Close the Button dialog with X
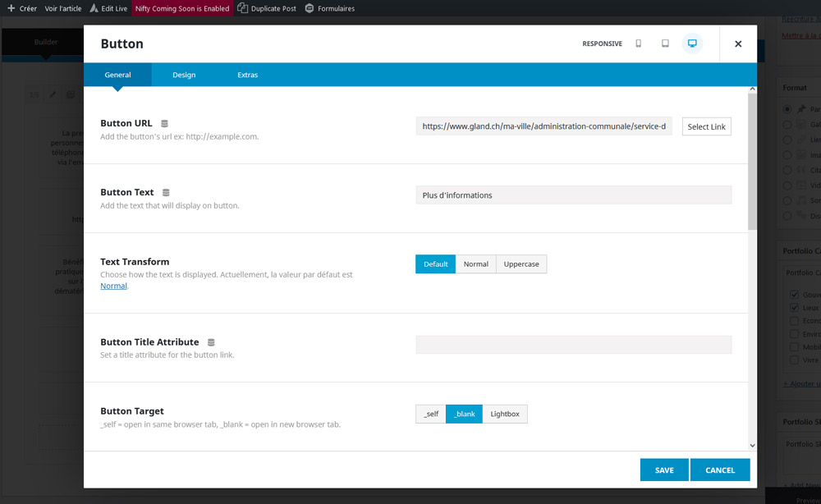The height and width of the screenshot is (504, 821). [x=738, y=44]
